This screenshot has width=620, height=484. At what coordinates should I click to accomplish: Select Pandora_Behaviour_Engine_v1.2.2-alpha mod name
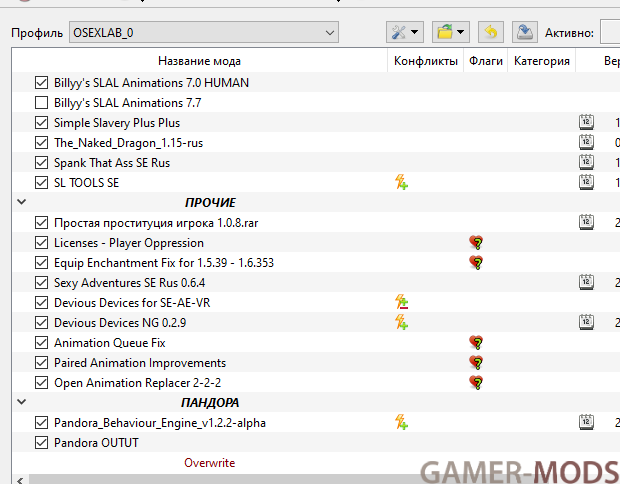(160, 423)
